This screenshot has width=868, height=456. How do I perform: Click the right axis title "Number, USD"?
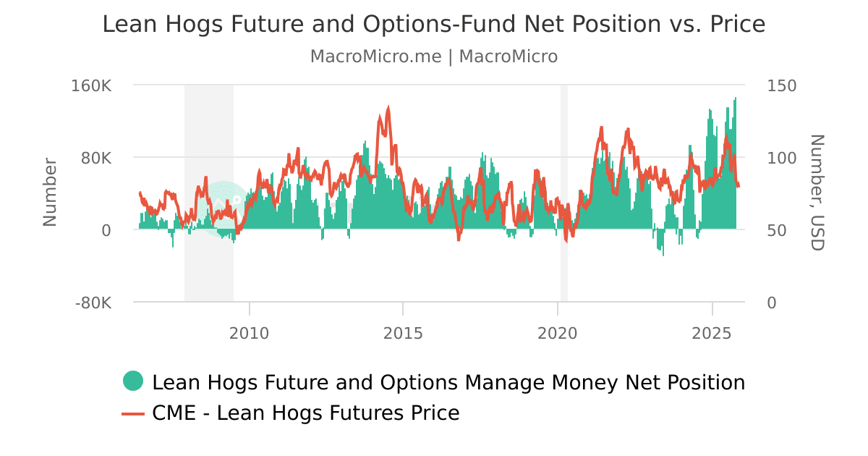click(817, 193)
